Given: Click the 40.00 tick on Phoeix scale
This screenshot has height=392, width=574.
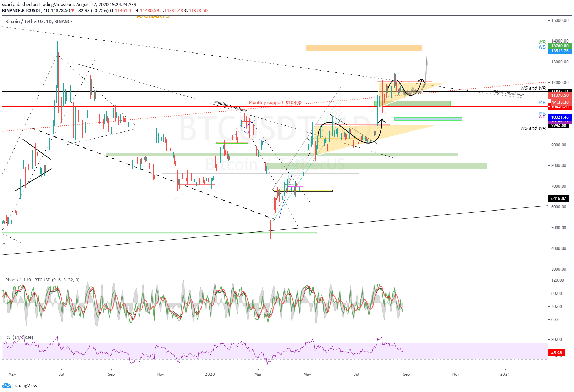Looking at the screenshot, I should [x=556, y=307].
